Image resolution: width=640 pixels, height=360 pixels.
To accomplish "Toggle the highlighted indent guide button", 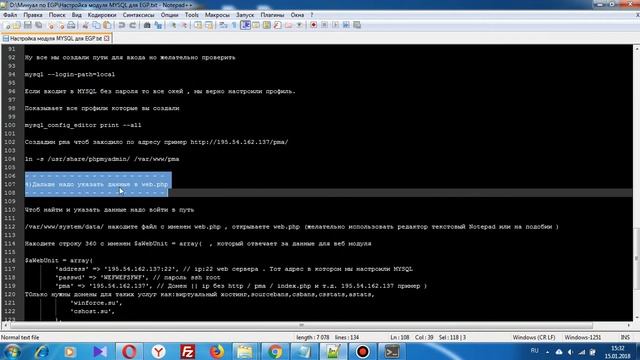I will 245,25.
